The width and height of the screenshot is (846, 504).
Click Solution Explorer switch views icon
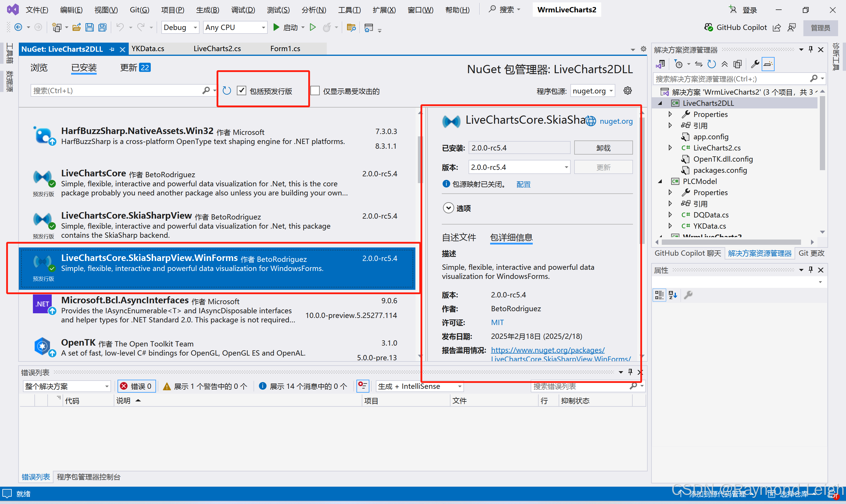click(x=660, y=64)
